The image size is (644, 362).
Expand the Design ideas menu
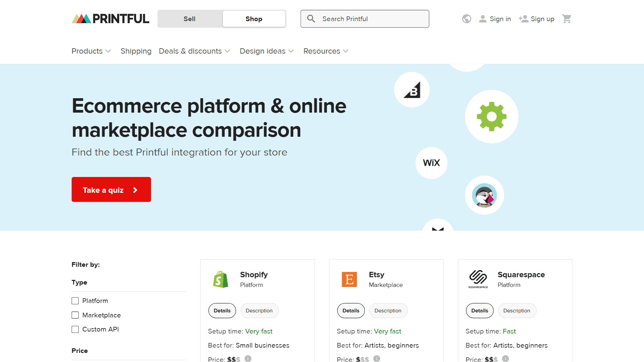point(267,51)
